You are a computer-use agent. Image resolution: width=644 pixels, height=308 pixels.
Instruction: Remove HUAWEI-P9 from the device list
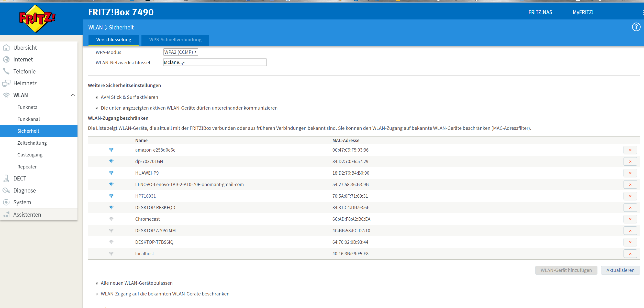point(630,173)
